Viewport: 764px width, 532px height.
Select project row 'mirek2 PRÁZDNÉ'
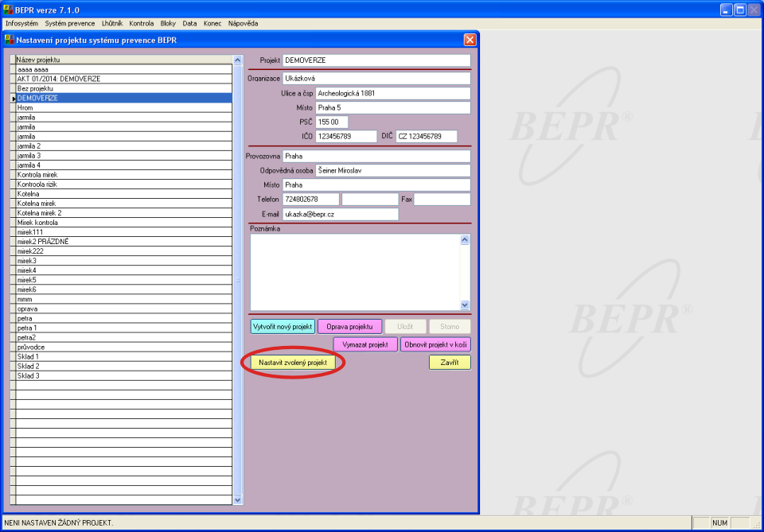click(124, 242)
